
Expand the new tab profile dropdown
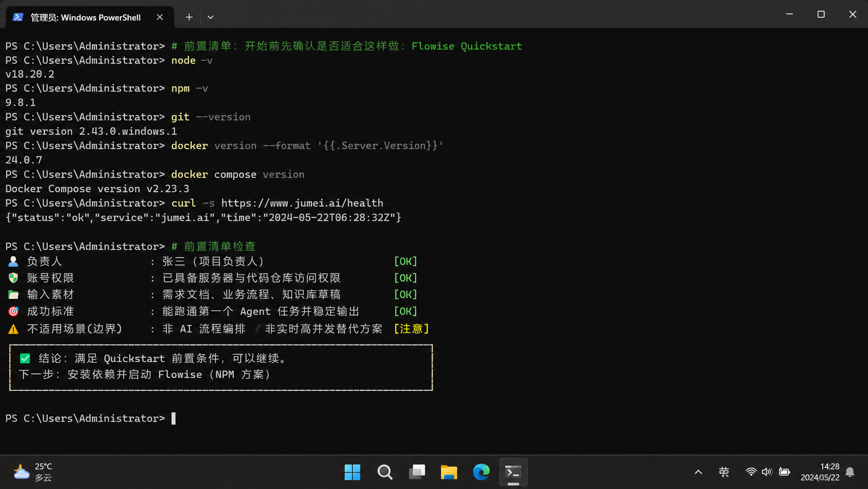pos(210,17)
